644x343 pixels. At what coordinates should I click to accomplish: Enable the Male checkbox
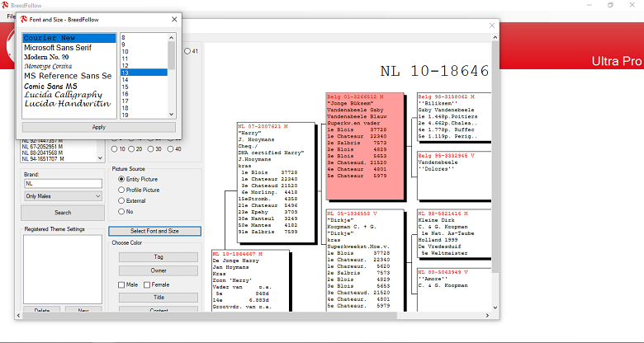point(122,284)
